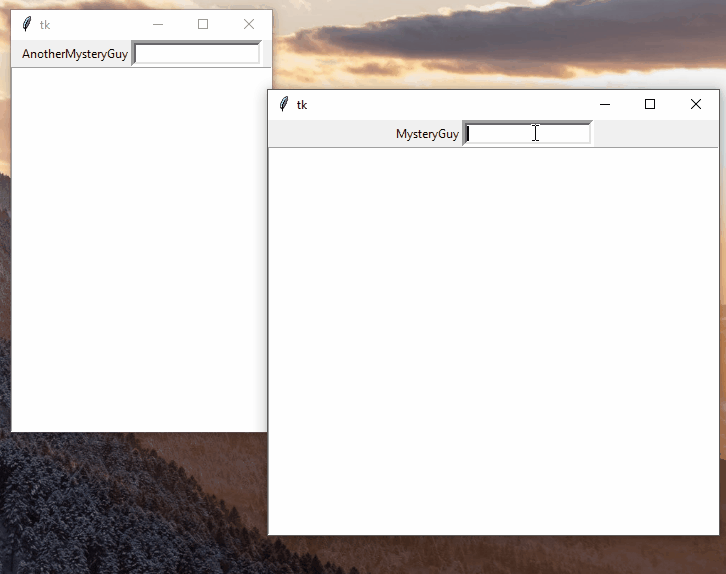The width and height of the screenshot is (726, 574).
Task: Click the AnotherMysteryGuy entry field
Action: tap(196, 54)
